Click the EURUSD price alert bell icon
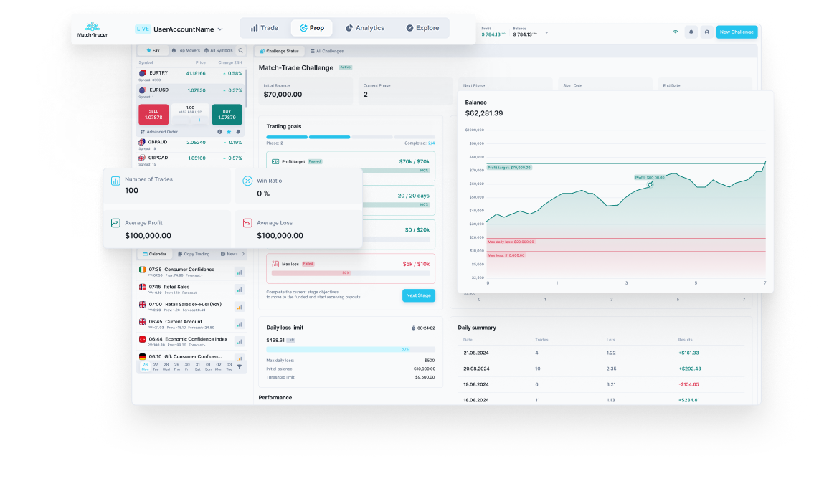Image resolution: width=819 pixels, height=504 pixels. pos(238,132)
